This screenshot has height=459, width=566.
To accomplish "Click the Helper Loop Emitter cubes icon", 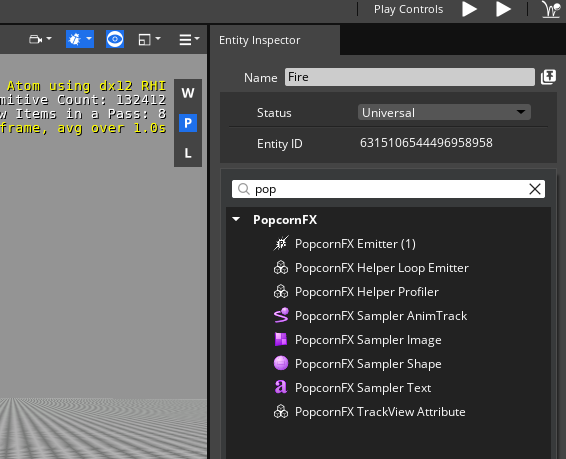I will (x=281, y=268).
